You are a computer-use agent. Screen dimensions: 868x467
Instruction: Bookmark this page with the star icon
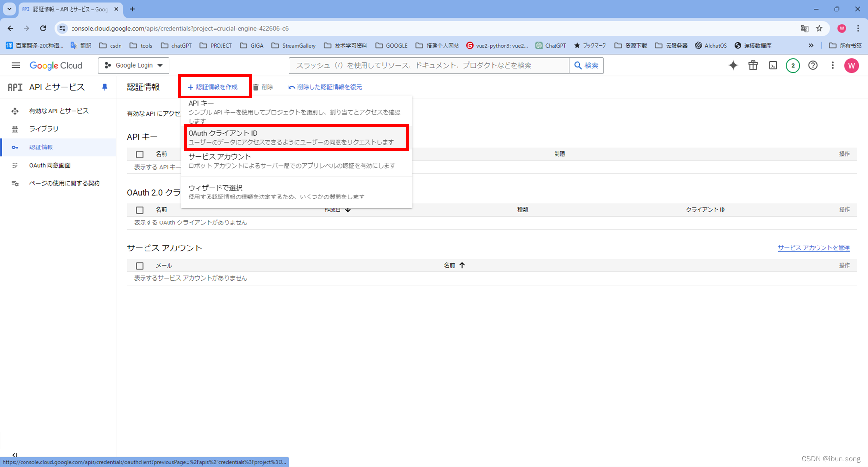819,28
